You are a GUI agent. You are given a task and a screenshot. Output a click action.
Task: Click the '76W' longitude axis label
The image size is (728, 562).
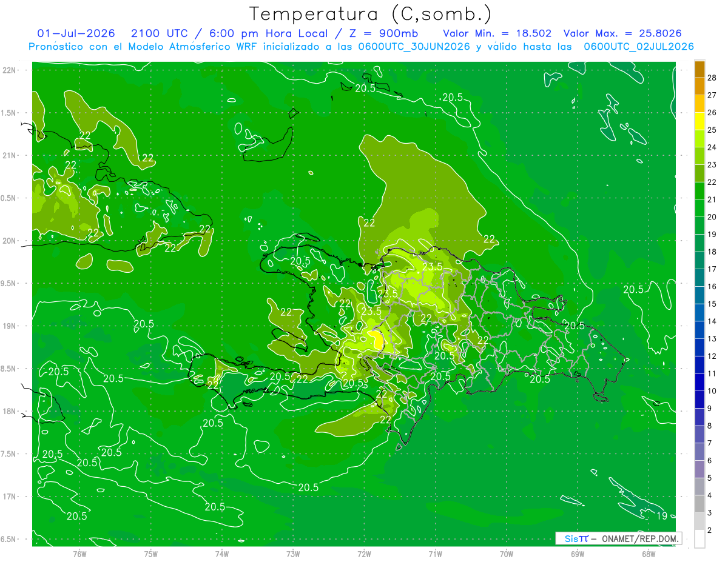(79, 554)
